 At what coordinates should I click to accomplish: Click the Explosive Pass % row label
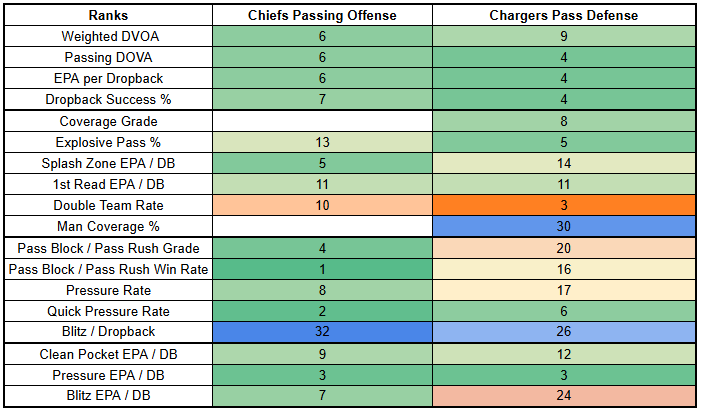[x=108, y=142]
